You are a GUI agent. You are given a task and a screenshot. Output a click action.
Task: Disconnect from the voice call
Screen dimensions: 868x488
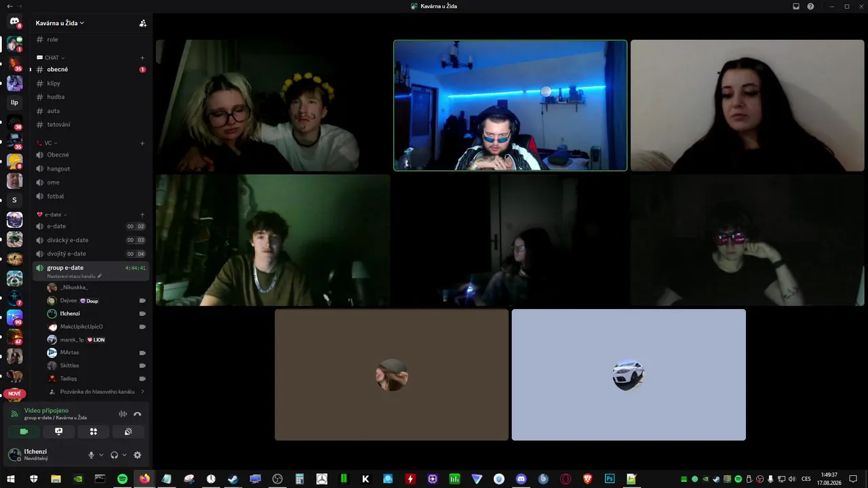click(x=138, y=413)
